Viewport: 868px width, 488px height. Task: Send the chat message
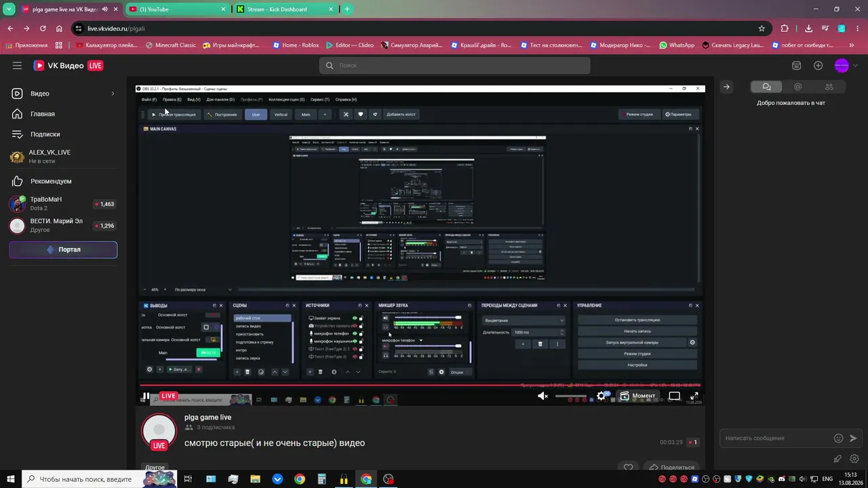point(854,439)
